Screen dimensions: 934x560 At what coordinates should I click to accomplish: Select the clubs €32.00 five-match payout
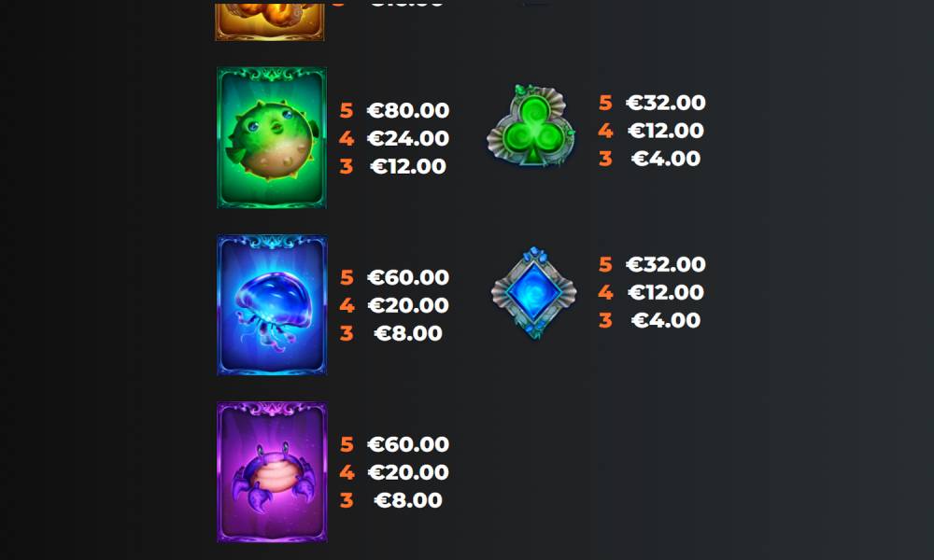point(665,103)
